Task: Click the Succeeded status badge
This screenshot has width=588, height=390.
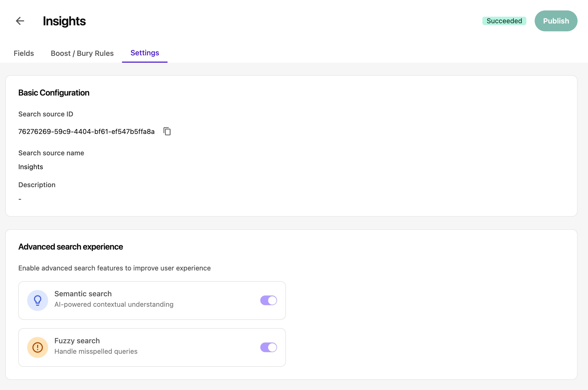Action: (504, 21)
